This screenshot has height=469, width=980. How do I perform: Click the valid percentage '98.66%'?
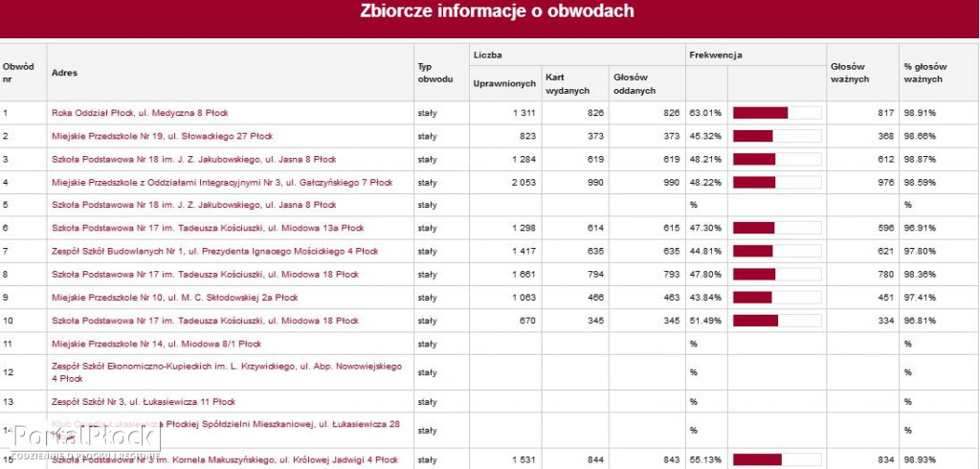pyautogui.click(x=920, y=136)
